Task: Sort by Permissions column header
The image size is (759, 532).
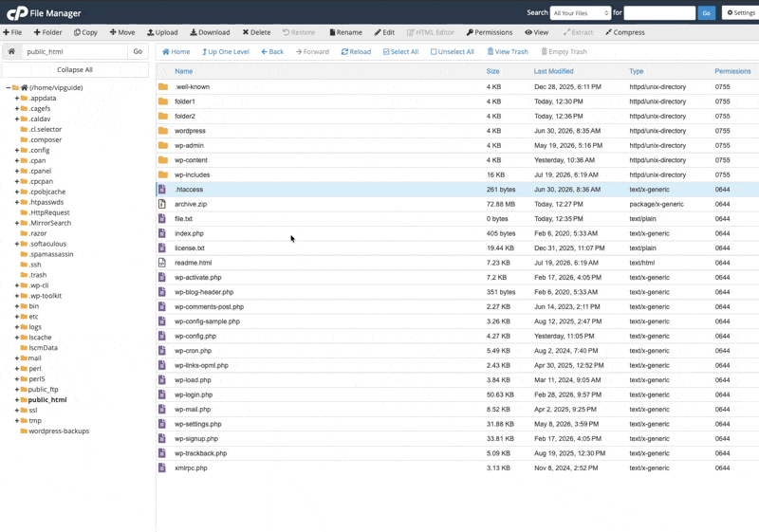Action: tap(732, 71)
